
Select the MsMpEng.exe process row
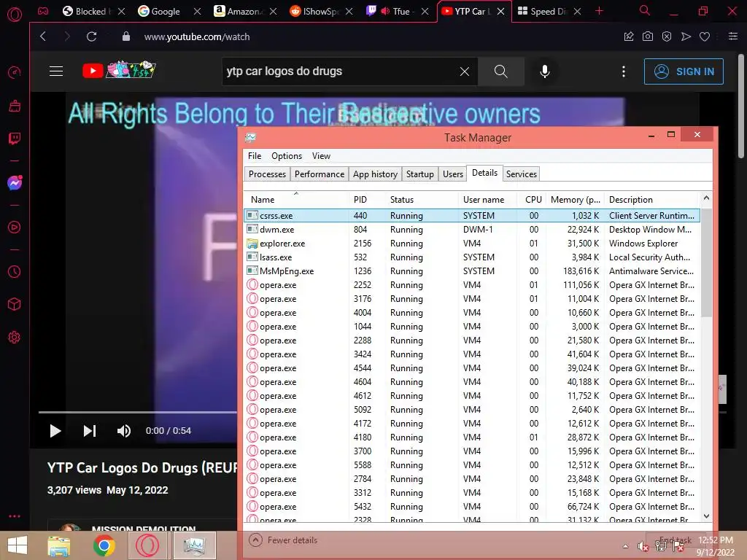coord(472,271)
